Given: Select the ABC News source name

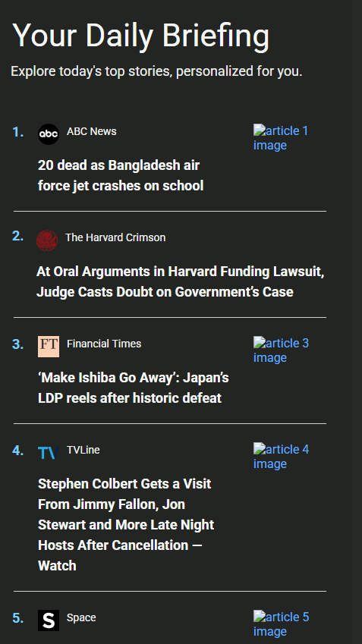Looking at the screenshot, I should (x=91, y=131).
